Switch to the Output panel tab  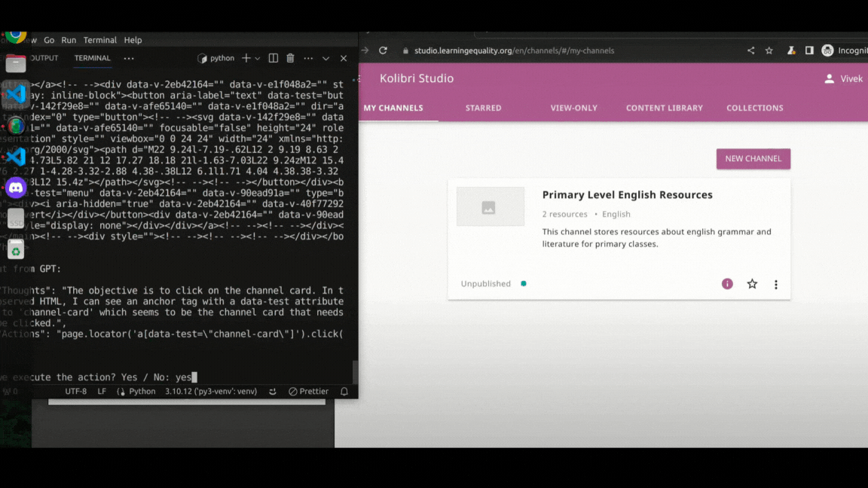[x=44, y=58]
